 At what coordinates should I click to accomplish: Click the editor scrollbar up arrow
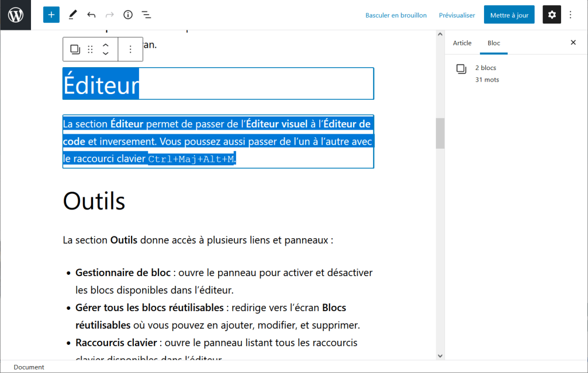pyautogui.click(x=440, y=34)
